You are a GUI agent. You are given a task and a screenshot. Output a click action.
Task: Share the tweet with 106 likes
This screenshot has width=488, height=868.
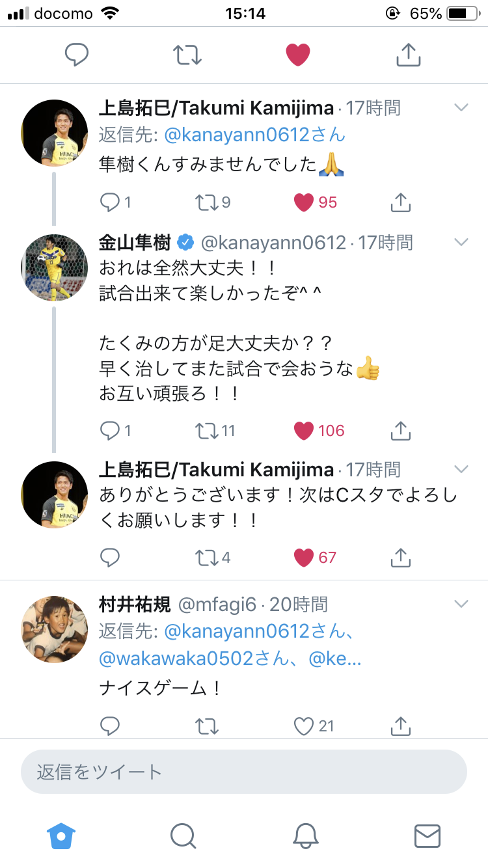point(401,430)
